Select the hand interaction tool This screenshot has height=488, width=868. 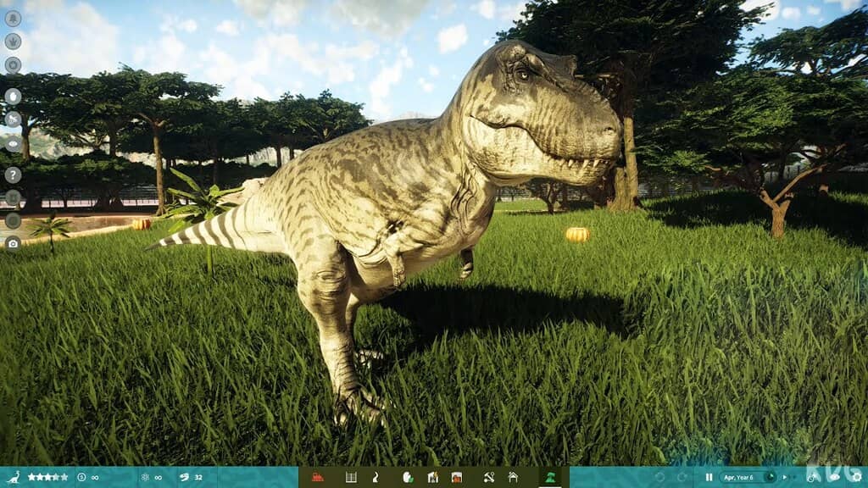pyautogui.click(x=13, y=97)
